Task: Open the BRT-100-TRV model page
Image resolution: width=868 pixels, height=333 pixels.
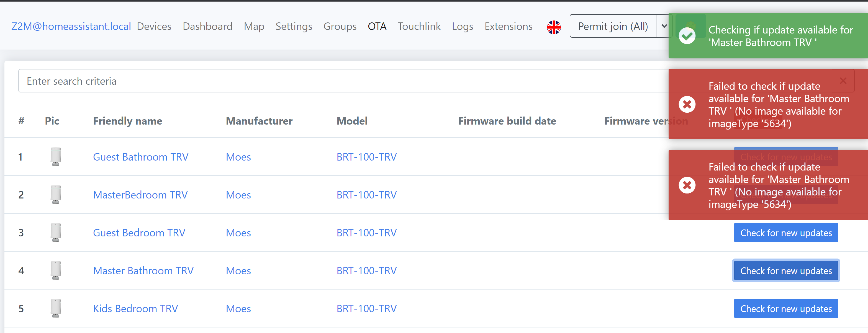Action: click(367, 157)
